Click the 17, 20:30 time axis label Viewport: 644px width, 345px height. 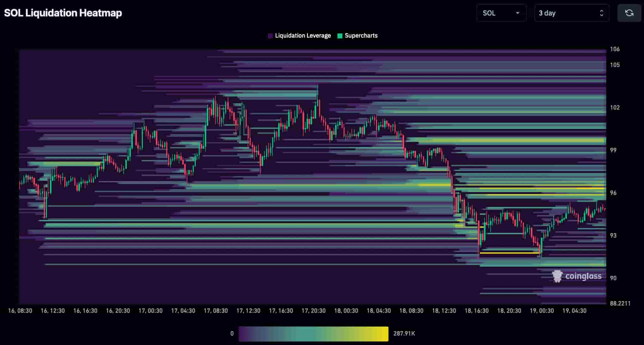coord(313,311)
